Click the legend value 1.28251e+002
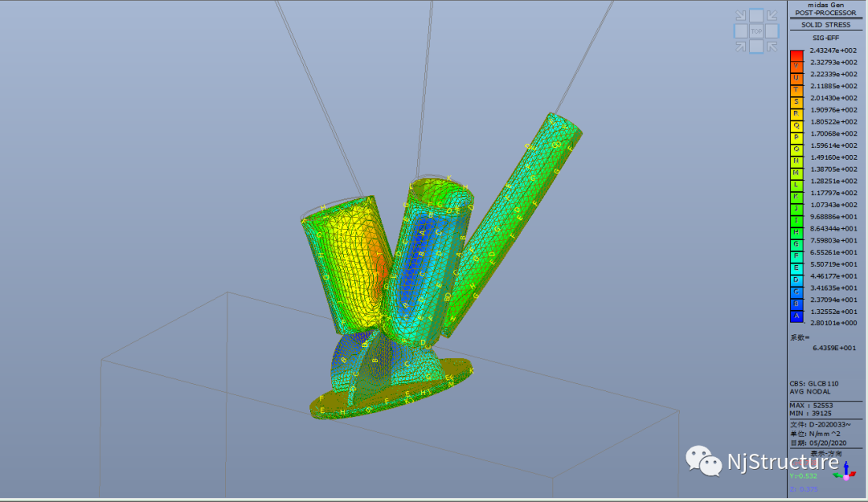868x502 pixels. coord(833,182)
